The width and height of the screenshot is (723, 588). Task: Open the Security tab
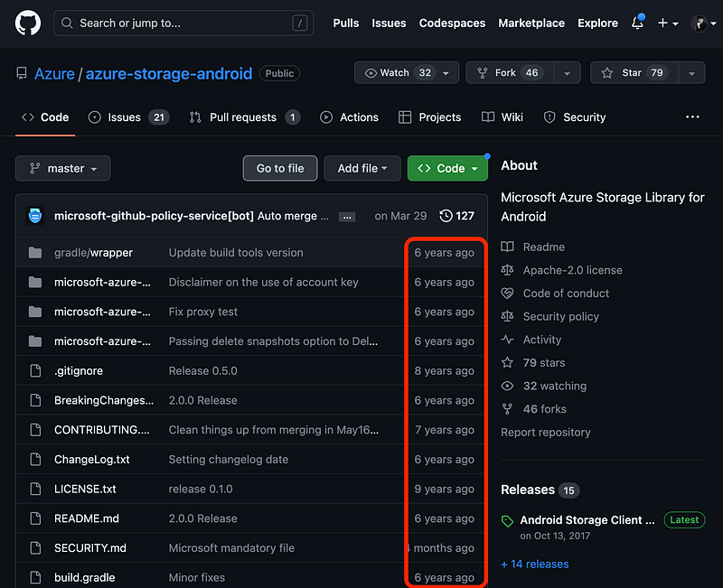575,117
